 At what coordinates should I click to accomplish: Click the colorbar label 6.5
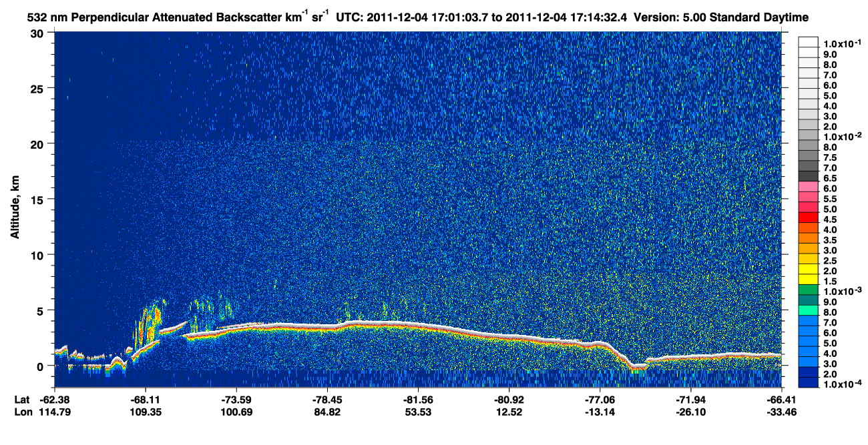tap(831, 177)
